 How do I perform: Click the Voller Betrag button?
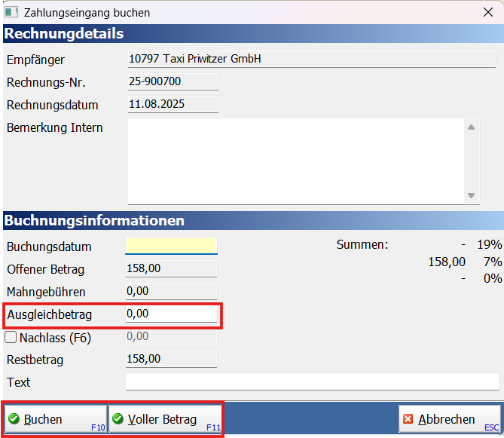pyautogui.click(x=165, y=419)
